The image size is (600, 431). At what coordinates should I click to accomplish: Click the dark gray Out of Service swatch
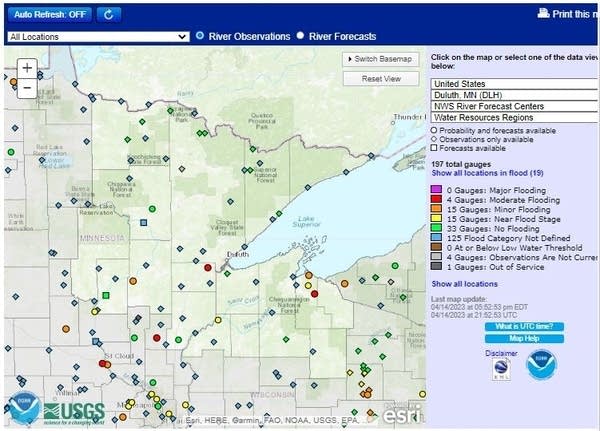coord(436,266)
